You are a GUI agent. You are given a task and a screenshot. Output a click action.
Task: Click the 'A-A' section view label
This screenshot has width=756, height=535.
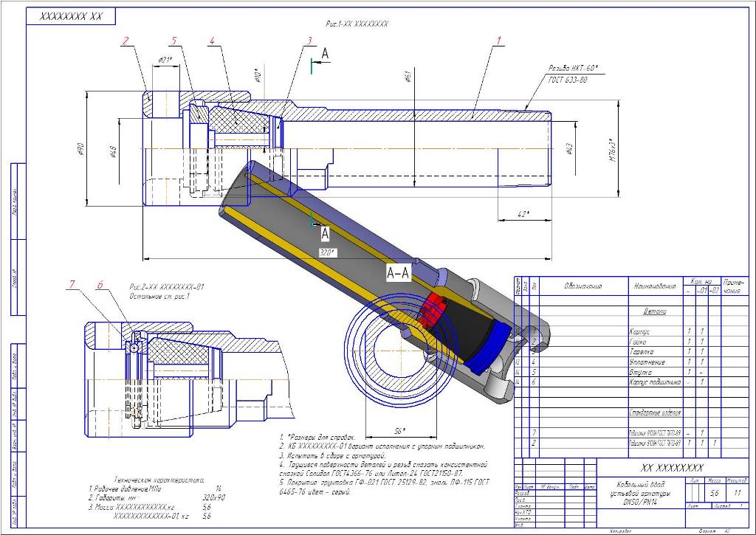(398, 274)
